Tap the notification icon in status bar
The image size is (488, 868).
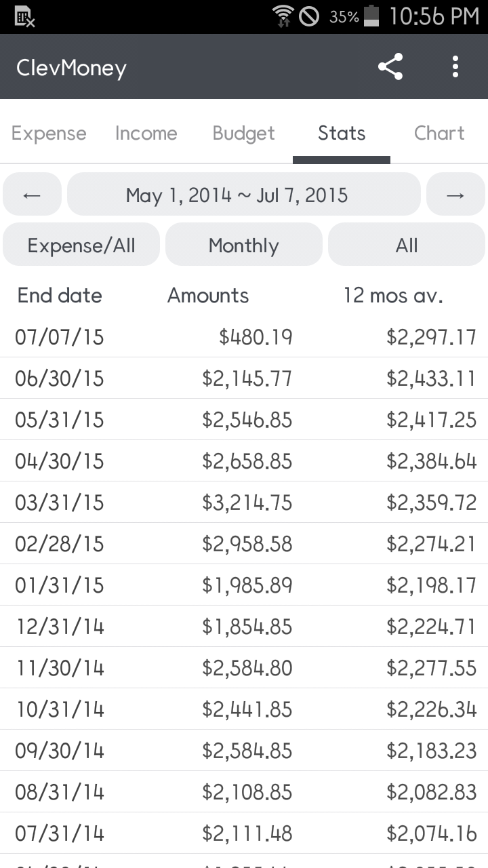click(24, 16)
